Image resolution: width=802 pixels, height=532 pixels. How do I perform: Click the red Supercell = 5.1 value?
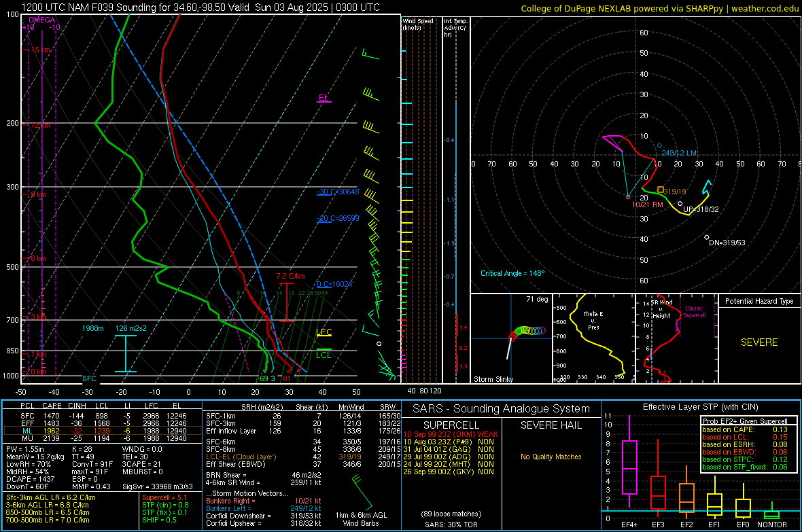[164, 497]
